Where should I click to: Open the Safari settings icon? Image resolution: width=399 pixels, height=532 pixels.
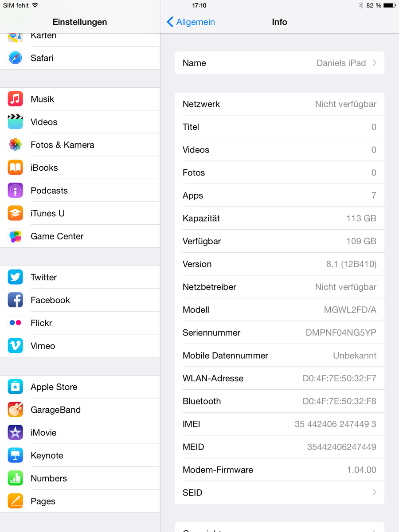15,58
